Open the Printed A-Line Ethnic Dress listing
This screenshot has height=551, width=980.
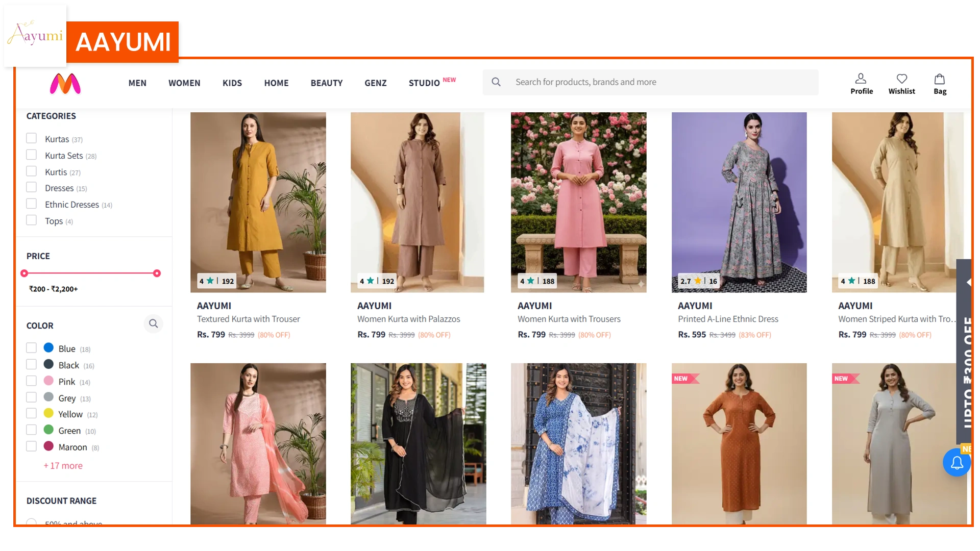click(x=728, y=319)
